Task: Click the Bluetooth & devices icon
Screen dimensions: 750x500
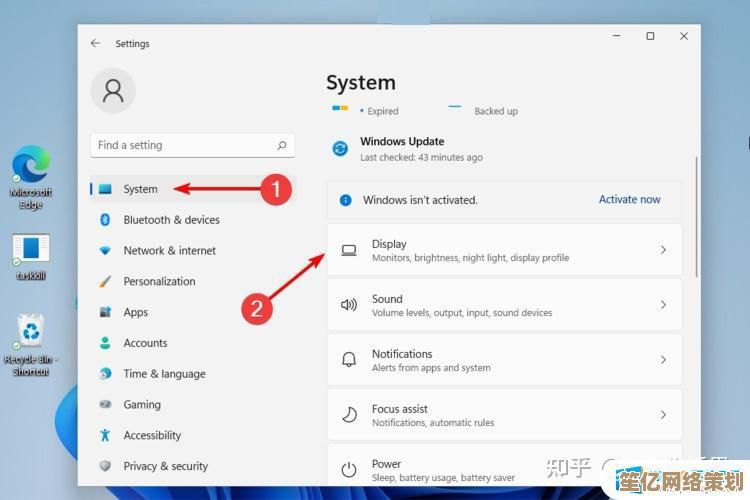Action: click(x=105, y=220)
